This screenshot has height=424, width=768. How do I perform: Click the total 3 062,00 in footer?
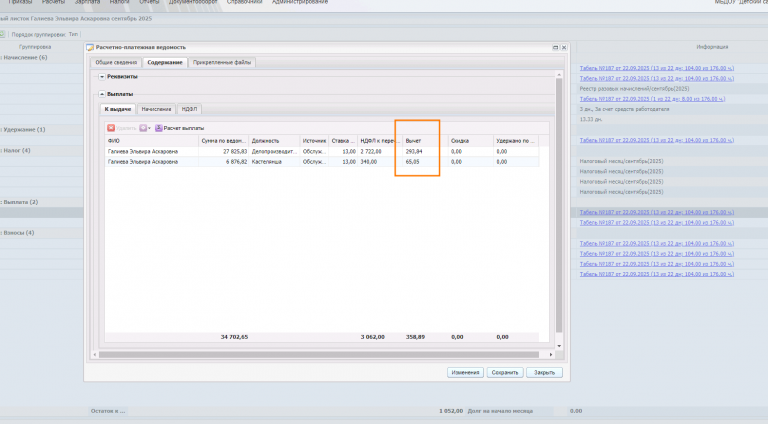pyautogui.click(x=372, y=337)
